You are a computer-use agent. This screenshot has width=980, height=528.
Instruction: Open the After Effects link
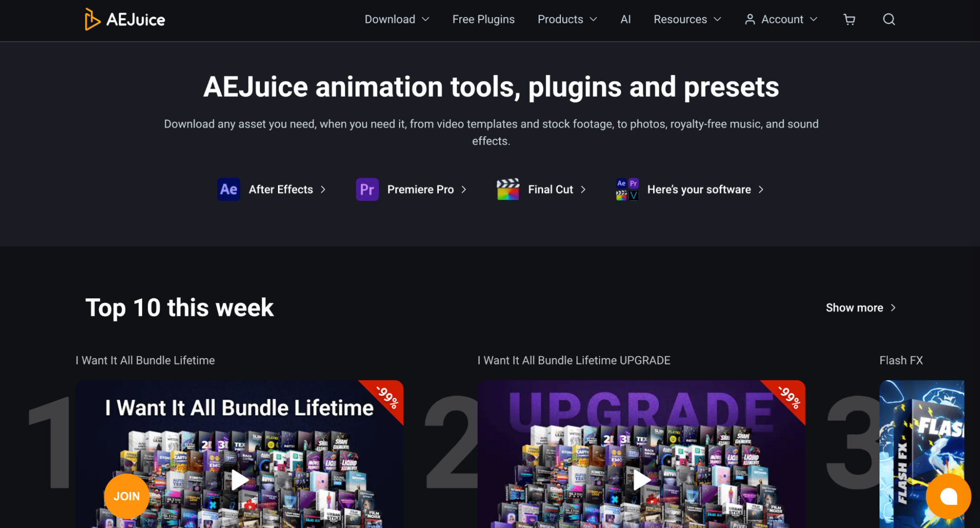click(272, 190)
